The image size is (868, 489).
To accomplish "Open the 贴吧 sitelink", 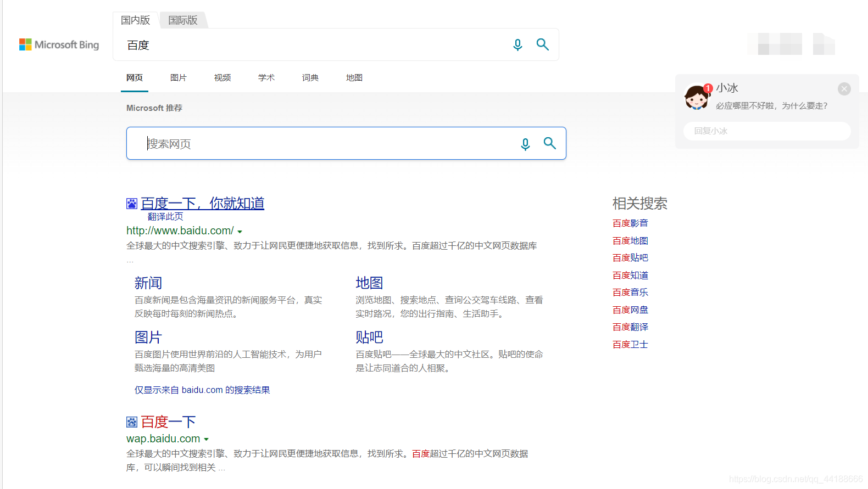I will point(369,338).
